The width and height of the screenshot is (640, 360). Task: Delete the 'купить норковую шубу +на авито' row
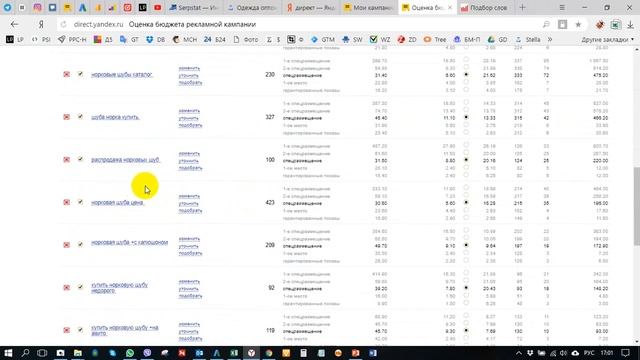pos(67,330)
